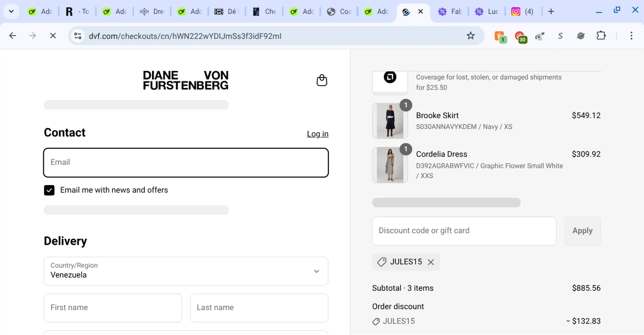Focus the Last name field
The height and width of the screenshot is (335, 644).
click(x=259, y=308)
